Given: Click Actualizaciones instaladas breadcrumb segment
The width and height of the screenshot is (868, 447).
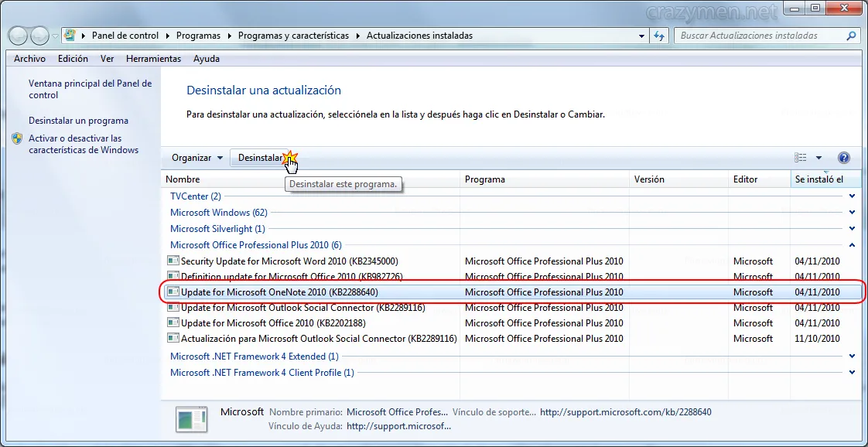Looking at the screenshot, I should coord(419,36).
